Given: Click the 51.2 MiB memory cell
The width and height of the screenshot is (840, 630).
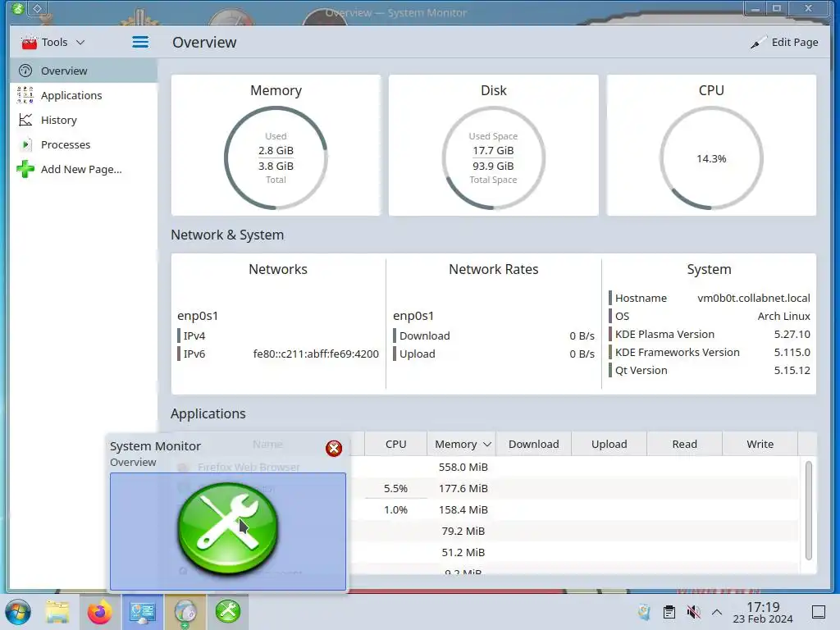Looking at the screenshot, I should pyautogui.click(x=463, y=552).
